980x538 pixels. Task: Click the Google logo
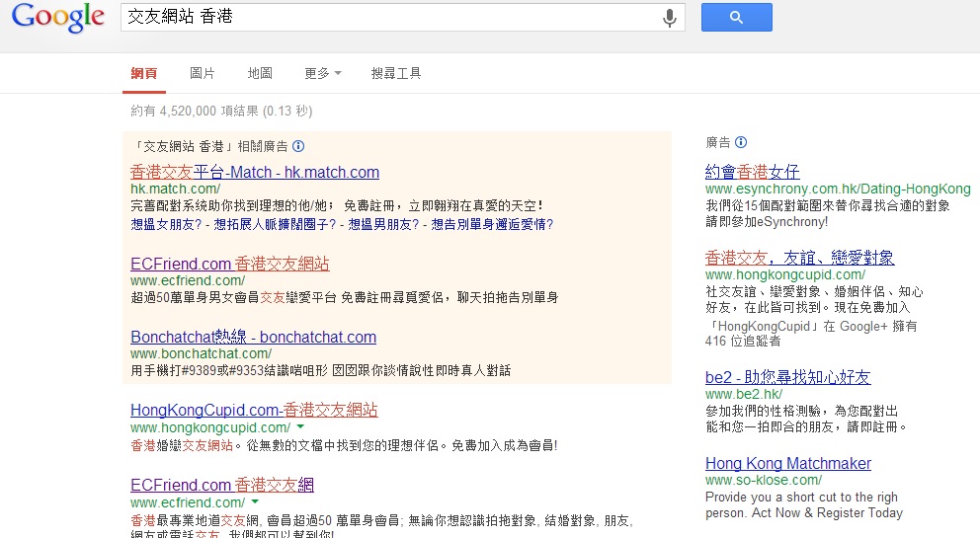[x=58, y=18]
